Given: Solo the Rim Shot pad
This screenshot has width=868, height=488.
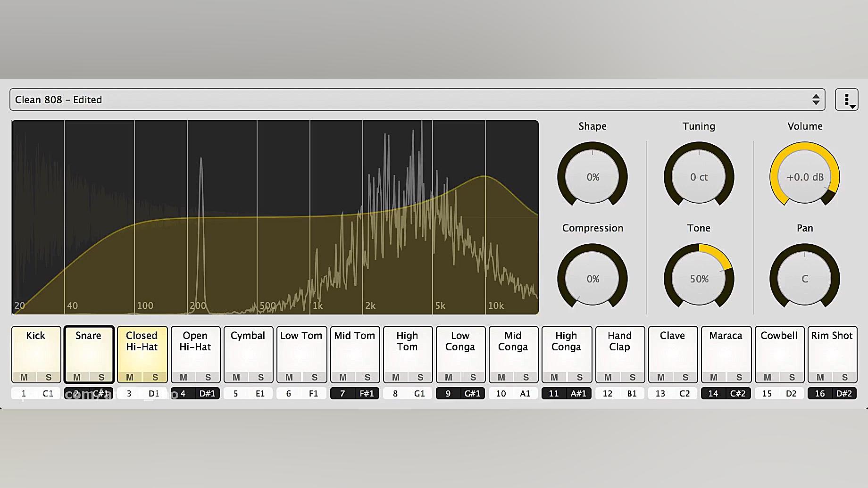Looking at the screenshot, I should (845, 377).
